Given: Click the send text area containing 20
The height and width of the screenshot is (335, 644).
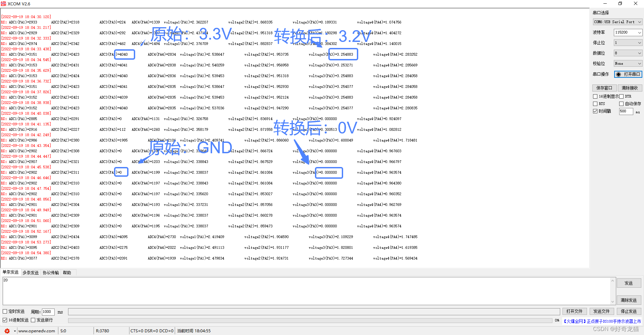Looking at the screenshot, I should [x=306, y=291].
